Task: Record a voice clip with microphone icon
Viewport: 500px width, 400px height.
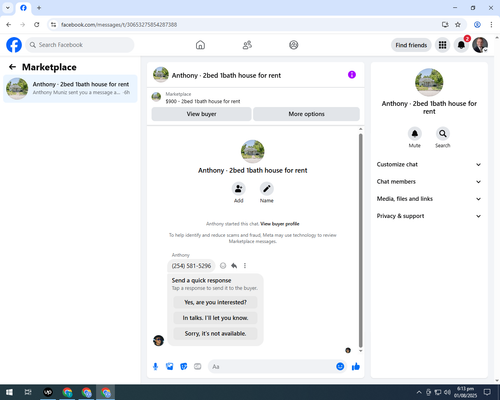Action: tap(155, 367)
